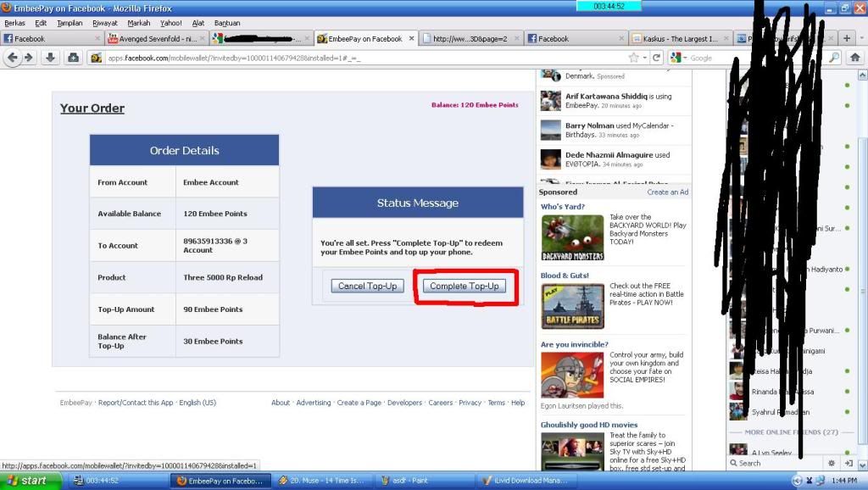Open the Berkas menu
Image resolution: width=868 pixels, height=490 pixels.
14,23
